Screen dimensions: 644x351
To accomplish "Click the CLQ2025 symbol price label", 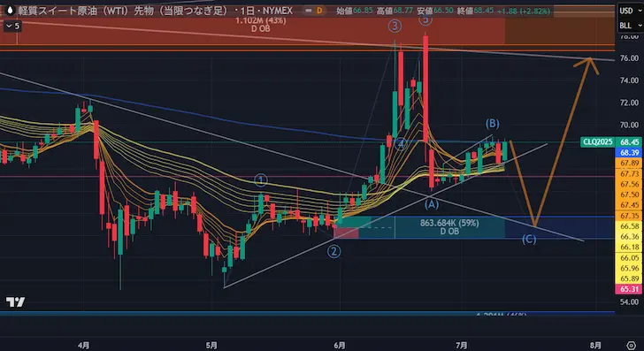I will point(598,142).
